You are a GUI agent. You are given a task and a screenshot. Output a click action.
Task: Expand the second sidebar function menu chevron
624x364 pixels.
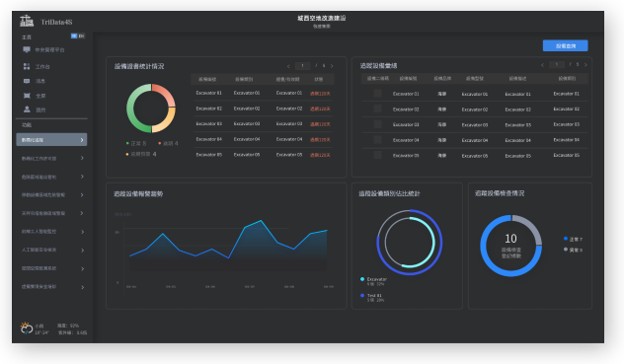click(82, 159)
